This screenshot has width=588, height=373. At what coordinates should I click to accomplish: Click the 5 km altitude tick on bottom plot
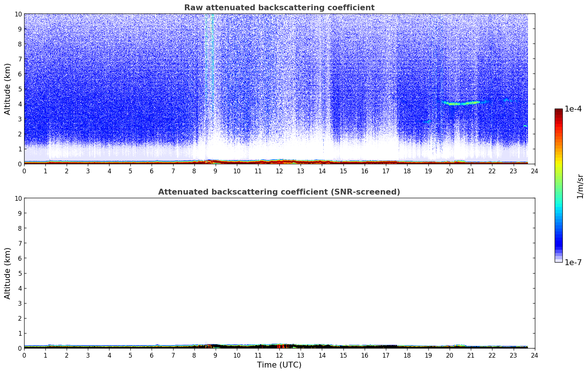point(20,273)
